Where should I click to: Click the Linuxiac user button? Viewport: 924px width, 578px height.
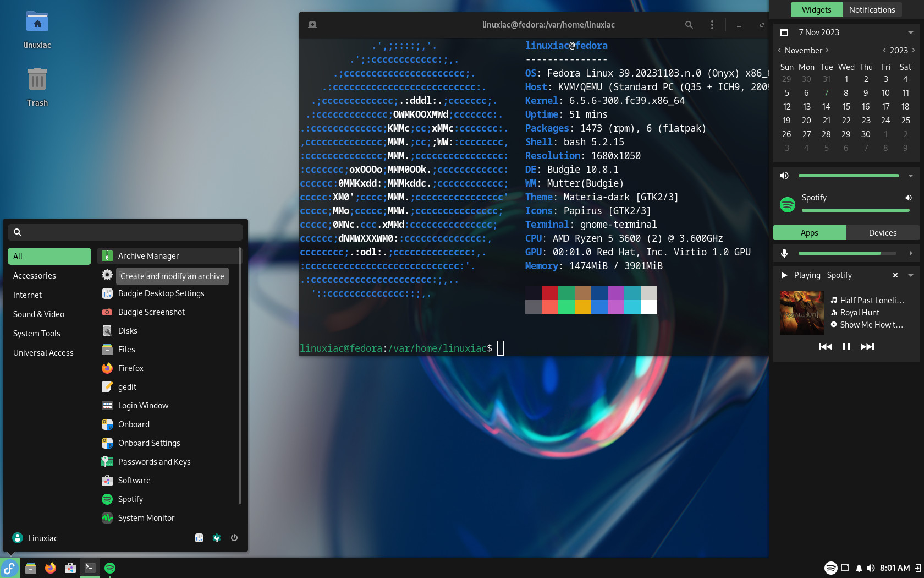(x=35, y=538)
